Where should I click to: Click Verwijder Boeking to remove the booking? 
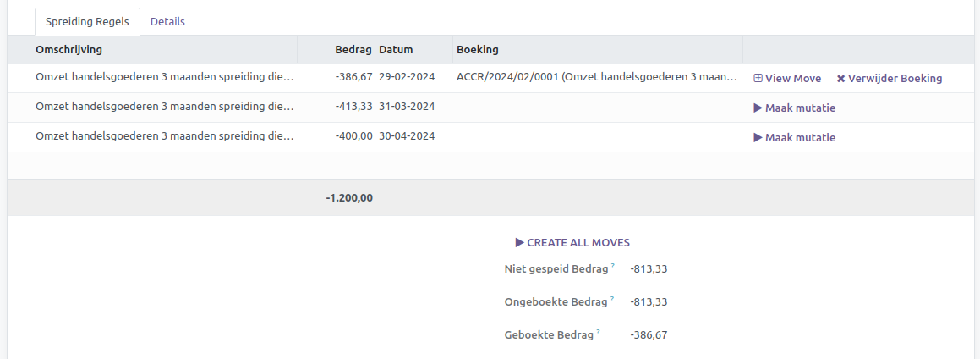[889, 78]
